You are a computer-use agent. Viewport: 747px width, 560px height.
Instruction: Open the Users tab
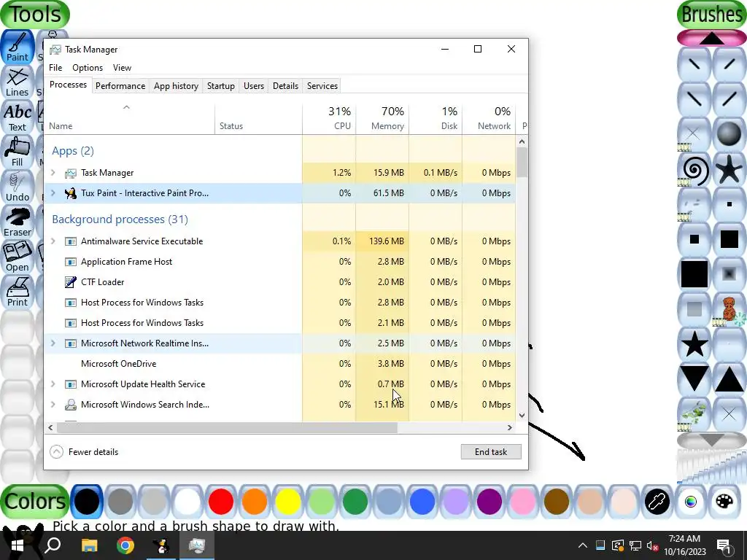point(253,86)
